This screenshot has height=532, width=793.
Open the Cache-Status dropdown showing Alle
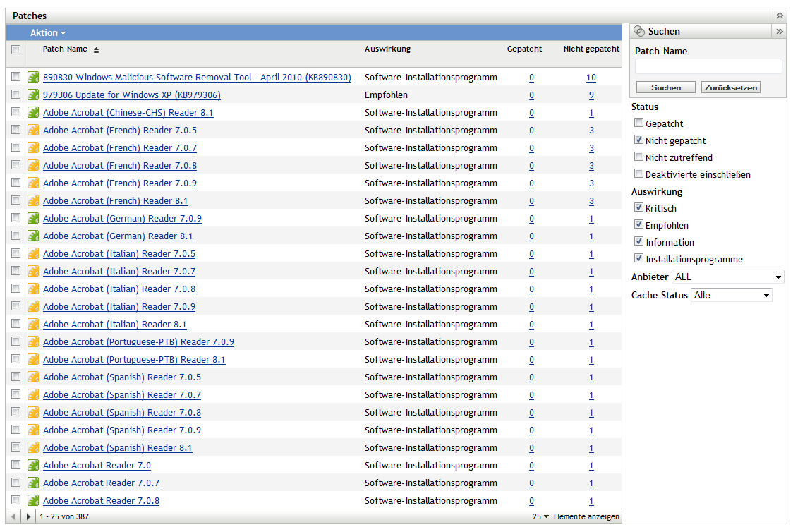pos(732,296)
